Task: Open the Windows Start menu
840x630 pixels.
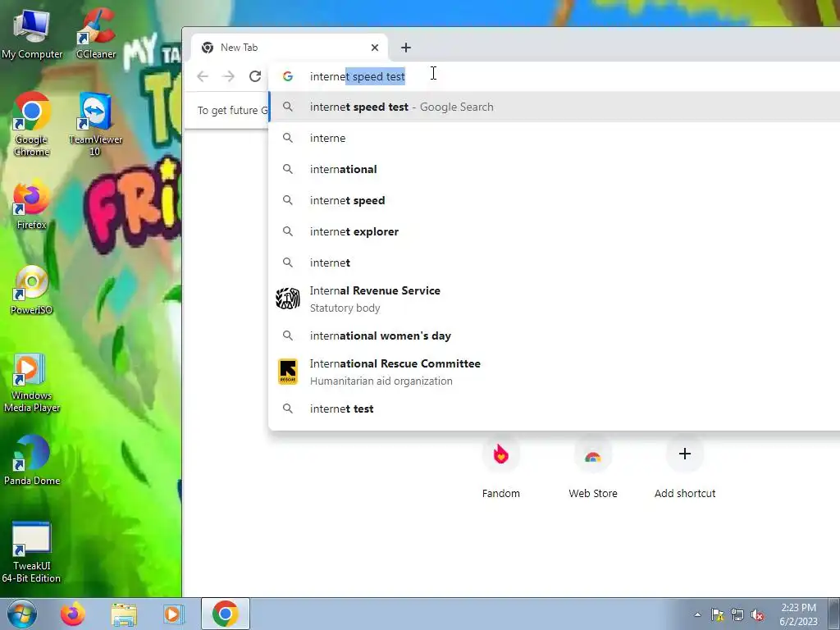Action: 22,614
